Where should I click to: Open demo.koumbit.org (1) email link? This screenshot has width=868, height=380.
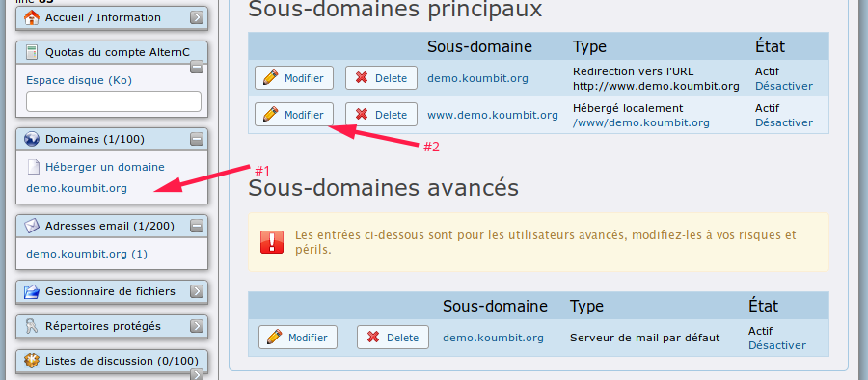pos(87,255)
